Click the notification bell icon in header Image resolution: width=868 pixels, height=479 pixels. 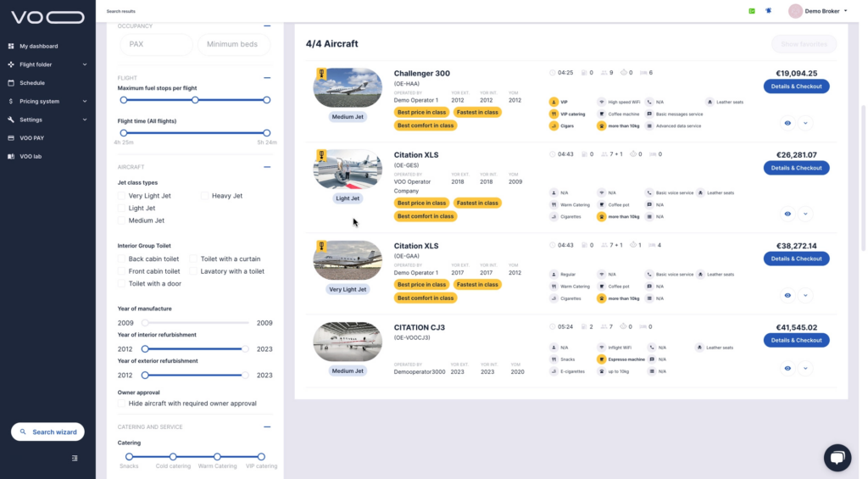click(768, 11)
